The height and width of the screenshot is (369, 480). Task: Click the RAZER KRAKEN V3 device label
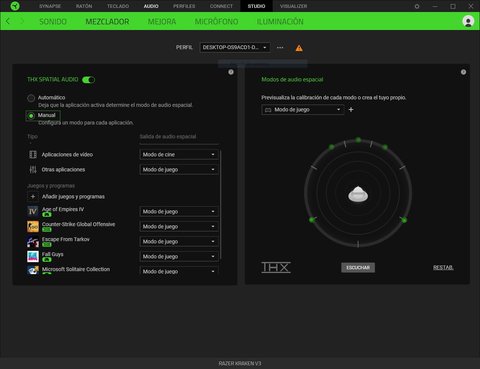(x=240, y=363)
